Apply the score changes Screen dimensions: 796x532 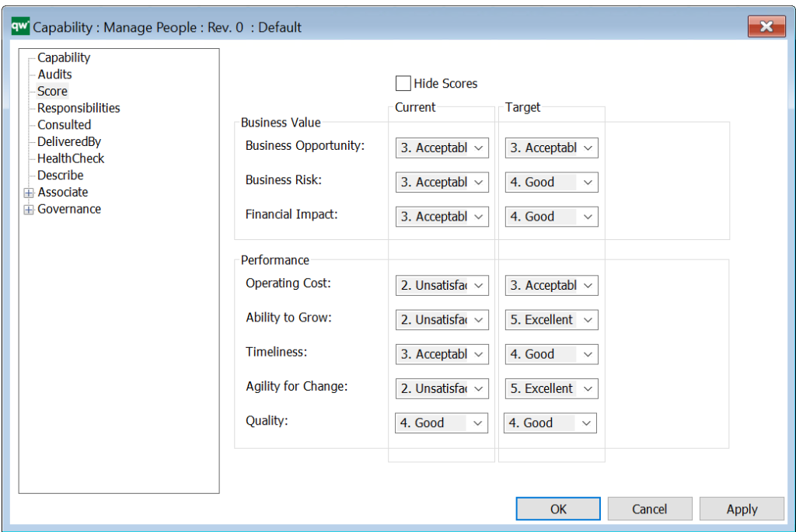tap(741, 509)
